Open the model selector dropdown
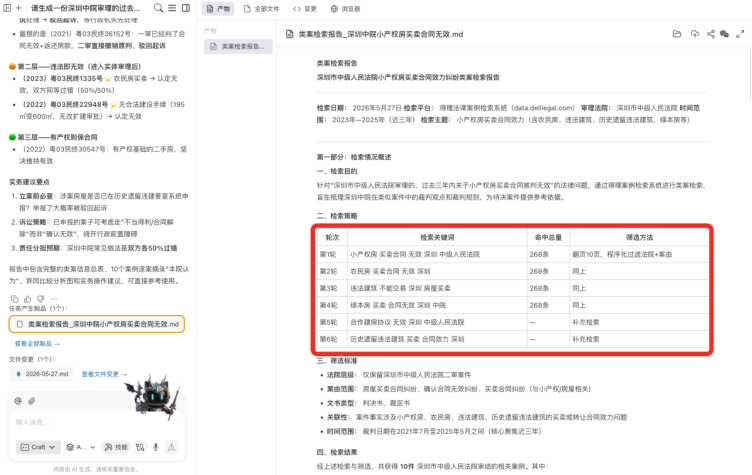Viewport: 752px width, 475px height. pyautogui.click(x=81, y=447)
